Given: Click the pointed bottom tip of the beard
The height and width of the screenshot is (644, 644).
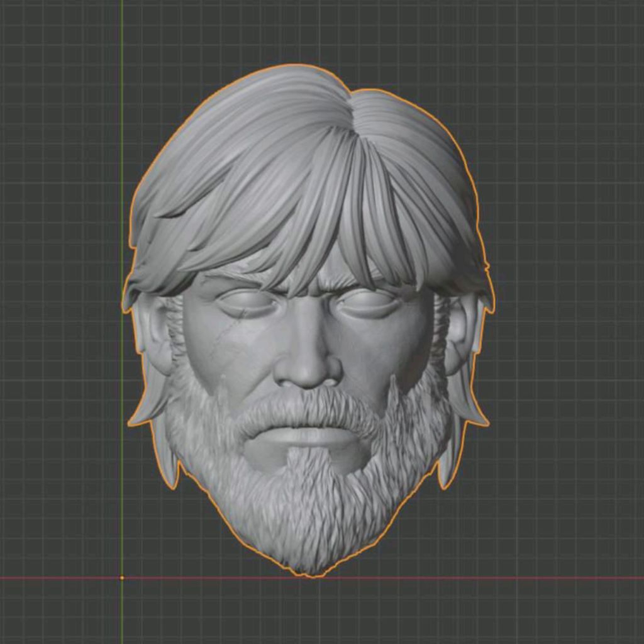Looking at the screenshot, I should (x=313, y=571).
